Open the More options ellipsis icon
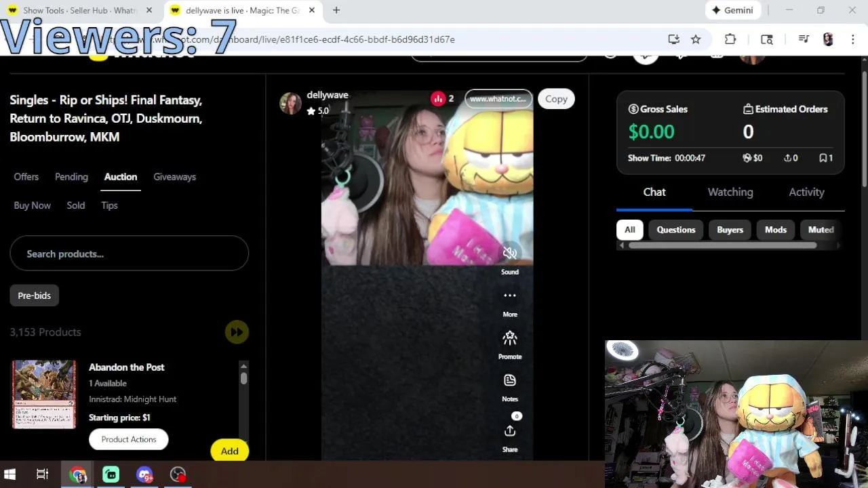 (510, 296)
